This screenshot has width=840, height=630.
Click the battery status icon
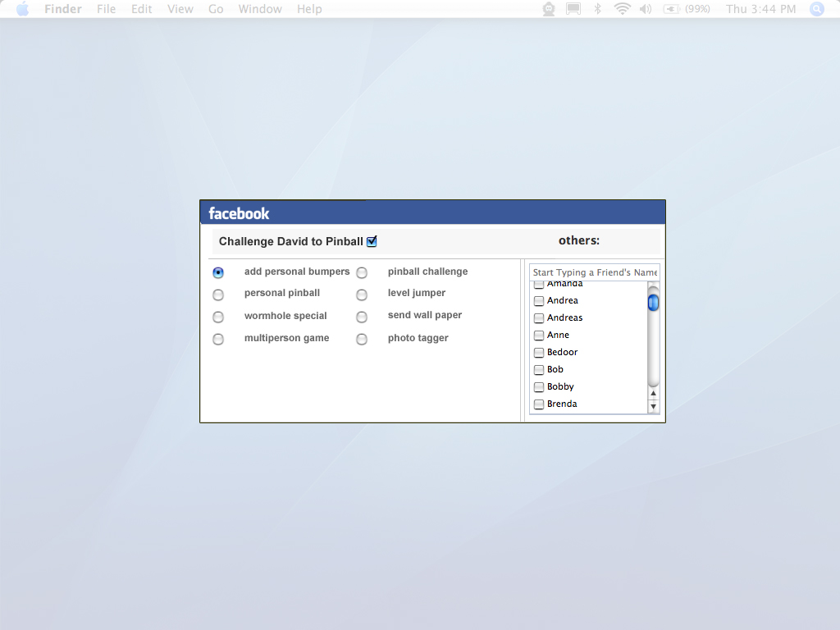pos(672,9)
